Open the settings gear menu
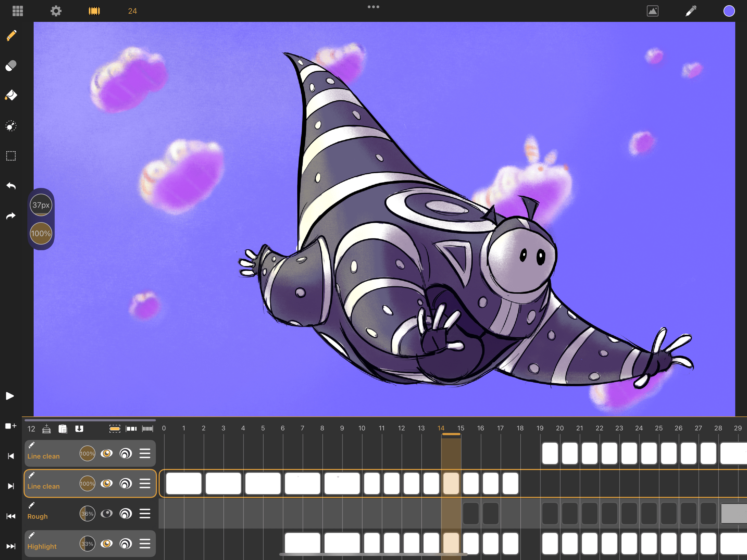This screenshot has height=560, width=747. [x=56, y=11]
